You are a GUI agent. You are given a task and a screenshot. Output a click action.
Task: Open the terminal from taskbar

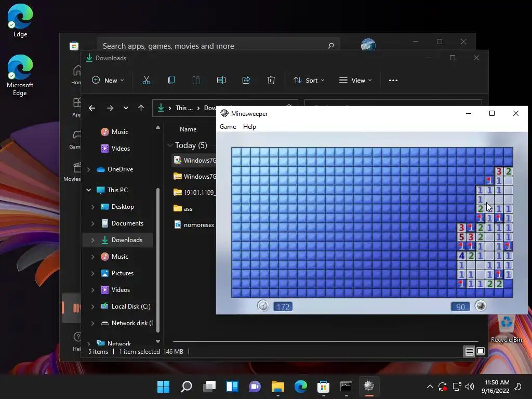click(346, 386)
